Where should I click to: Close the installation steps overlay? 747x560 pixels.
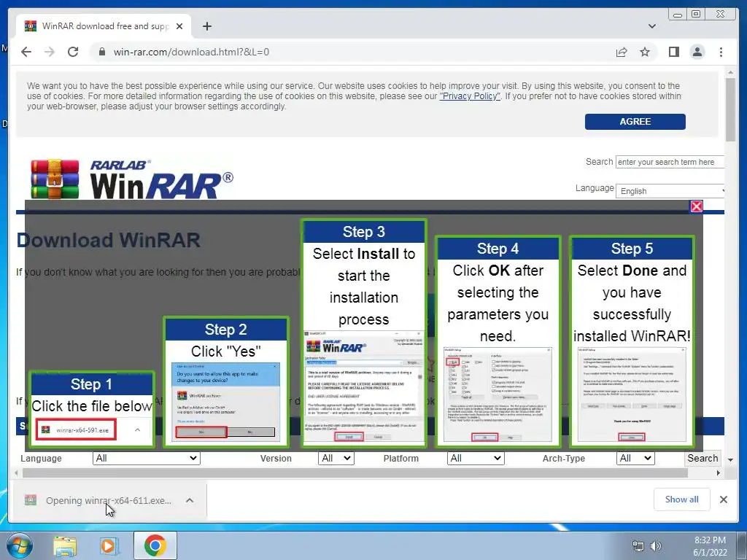[696, 206]
